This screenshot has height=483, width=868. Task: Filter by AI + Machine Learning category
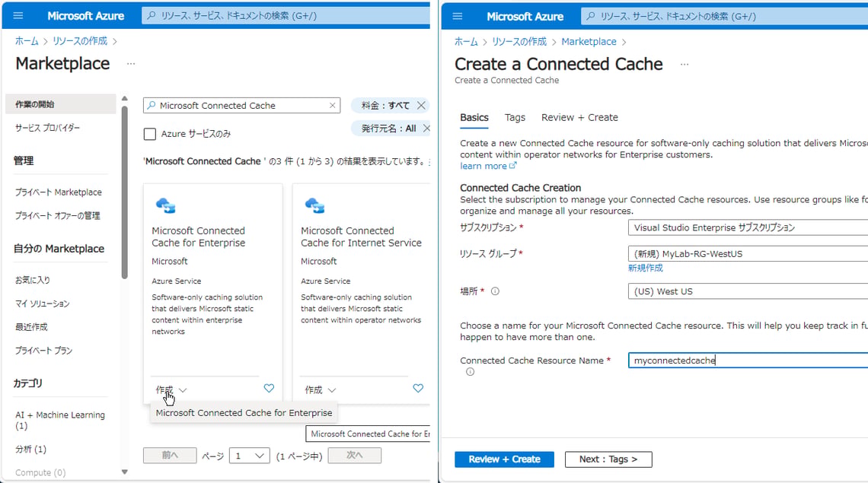[x=60, y=420]
